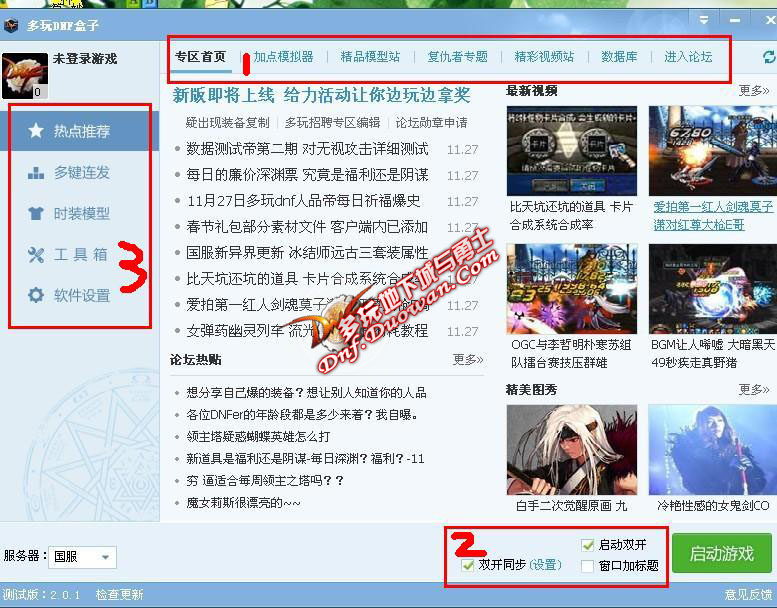Open forum post 领主塔疑惑蝴蝶英雄怎么打

click(x=258, y=437)
